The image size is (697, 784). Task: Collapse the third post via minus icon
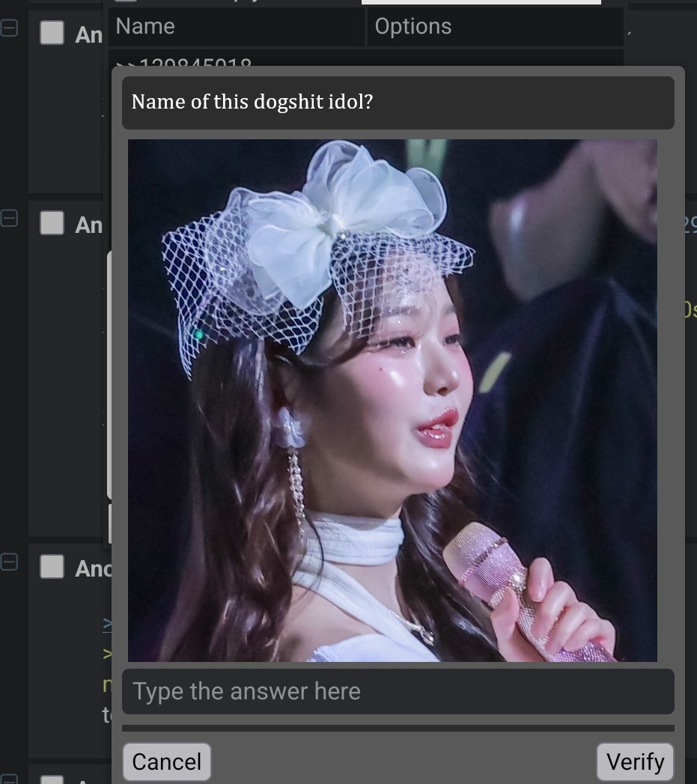coord(9,562)
